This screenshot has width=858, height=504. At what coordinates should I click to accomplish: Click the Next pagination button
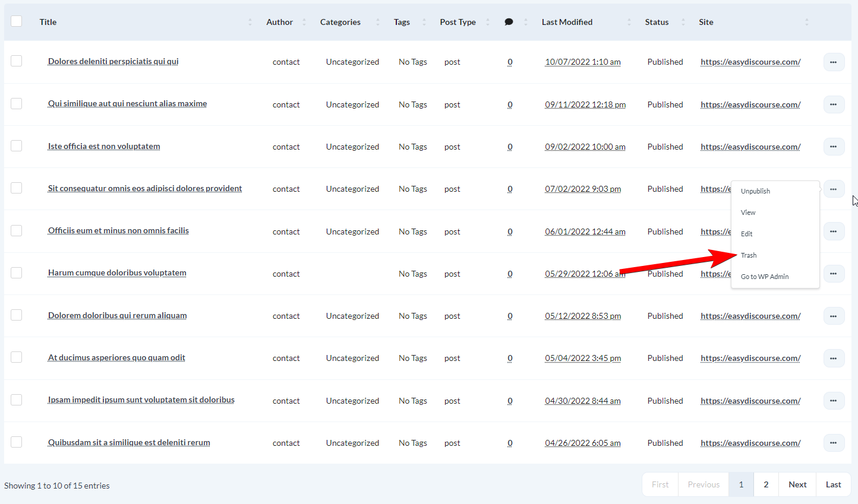[797, 484]
